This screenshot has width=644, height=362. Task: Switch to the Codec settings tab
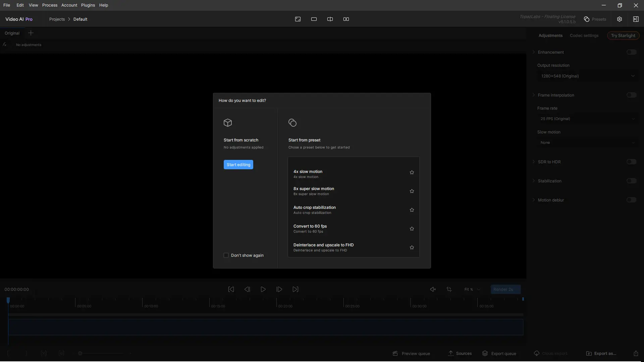point(584,36)
